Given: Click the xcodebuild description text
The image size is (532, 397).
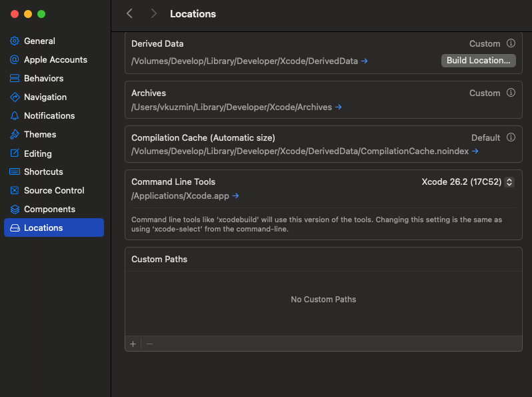Looking at the screenshot, I should click(x=317, y=224).
